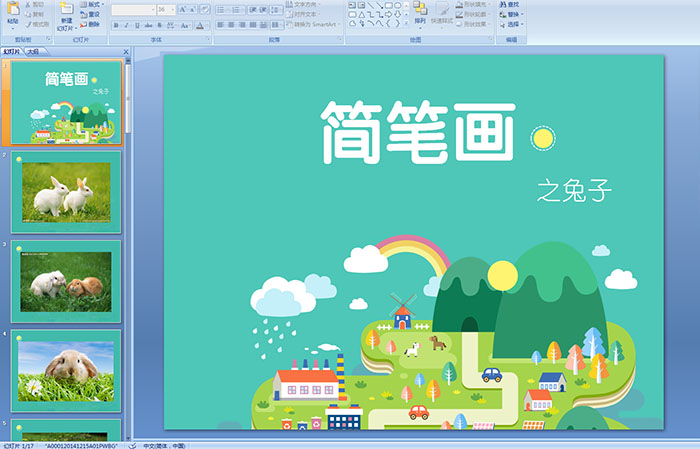The image size is (700, 449).
Task: Switch to the 大纲 outline tab
Action: point(33,51)
